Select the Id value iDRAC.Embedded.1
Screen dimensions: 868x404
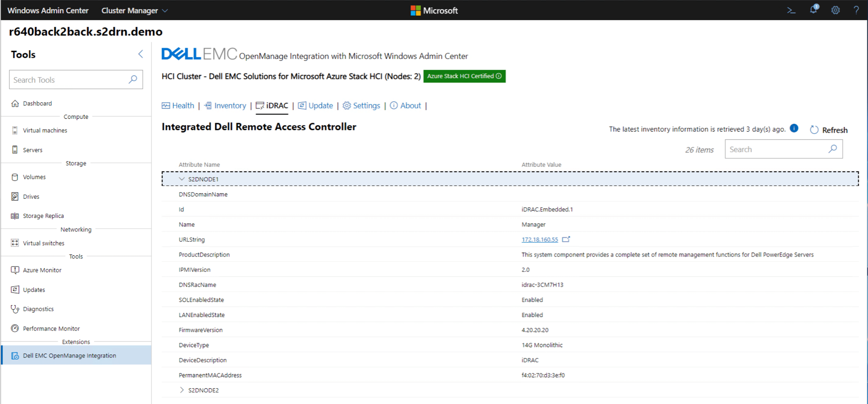(x=547, y=209)
